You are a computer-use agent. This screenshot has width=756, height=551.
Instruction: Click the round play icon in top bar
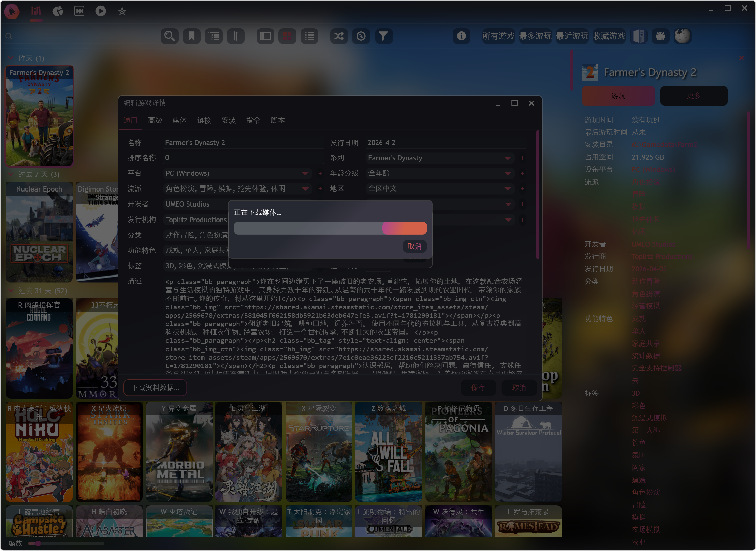tap(101, 11)
